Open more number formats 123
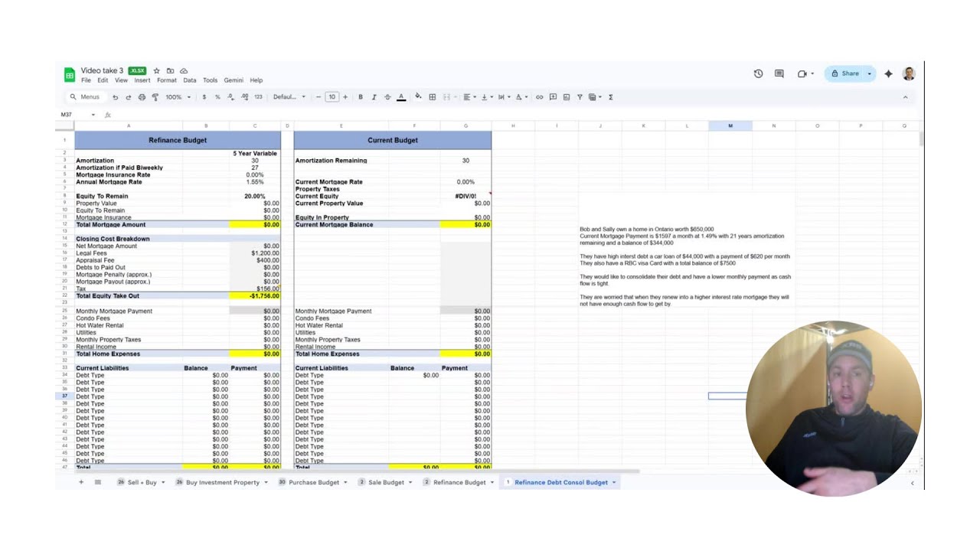 [258, 97]
